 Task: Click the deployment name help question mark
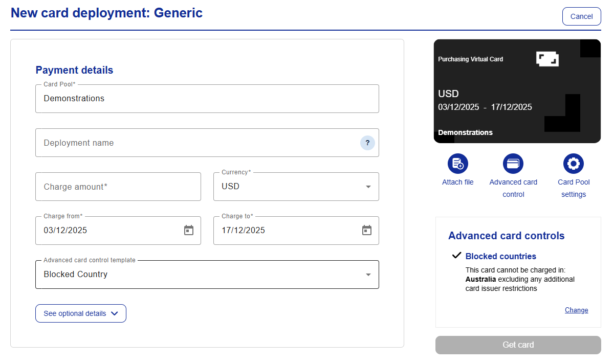367,143
